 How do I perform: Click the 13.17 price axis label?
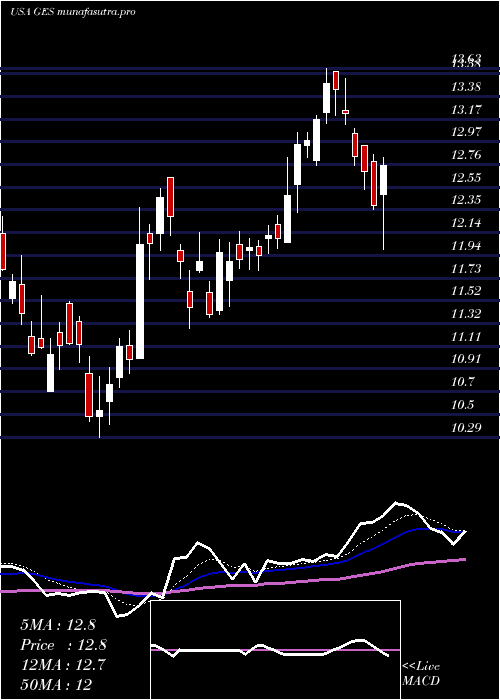point(466,109)
